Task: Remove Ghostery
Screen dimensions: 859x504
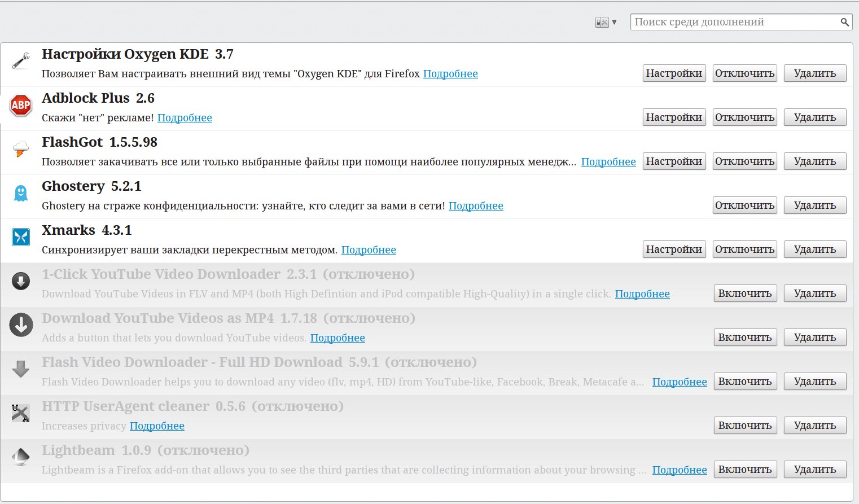Action: coord(815,205)
